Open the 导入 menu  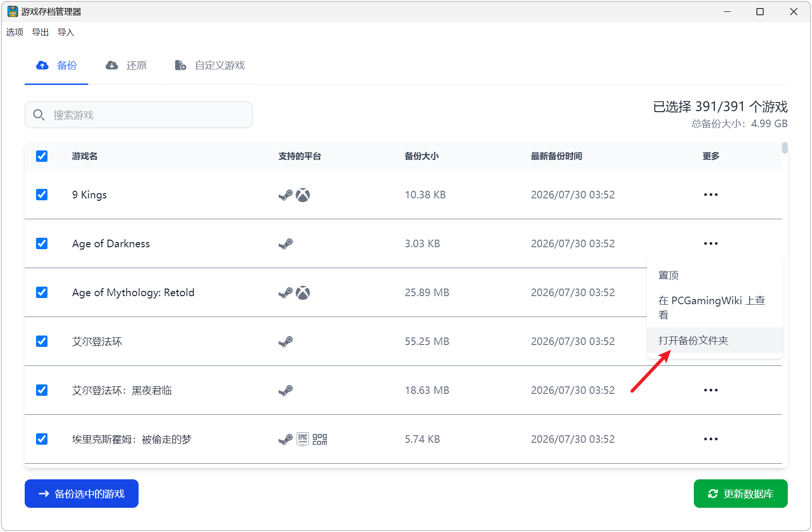point(66,32)
